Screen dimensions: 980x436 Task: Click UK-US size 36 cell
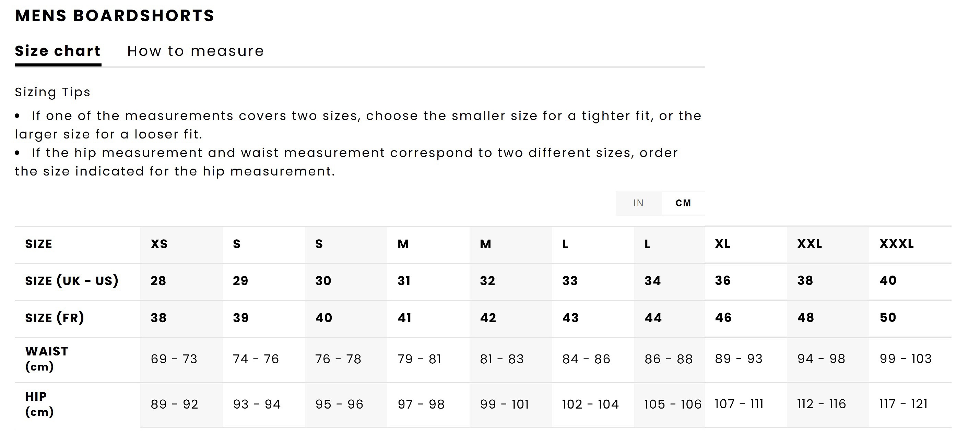coord(722,280)
